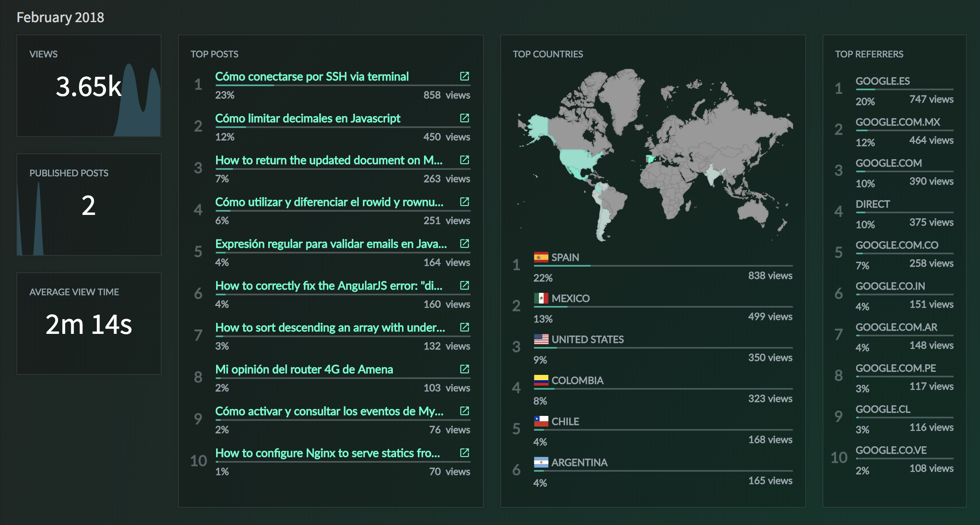This screenshot has height=525, width=980.
Task: Open post 'Cómo activar y consultar los eventos'
Action: pyautogui.click(x=329, y=411)
